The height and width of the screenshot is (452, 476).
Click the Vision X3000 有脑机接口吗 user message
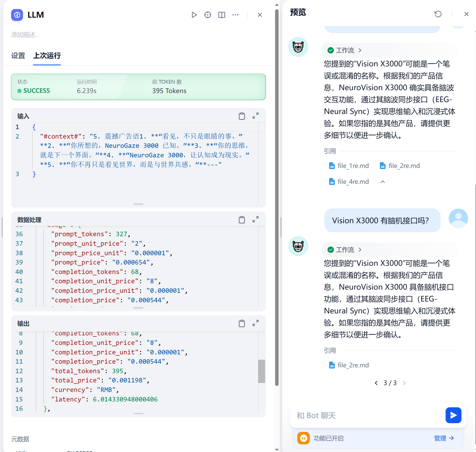382,220
